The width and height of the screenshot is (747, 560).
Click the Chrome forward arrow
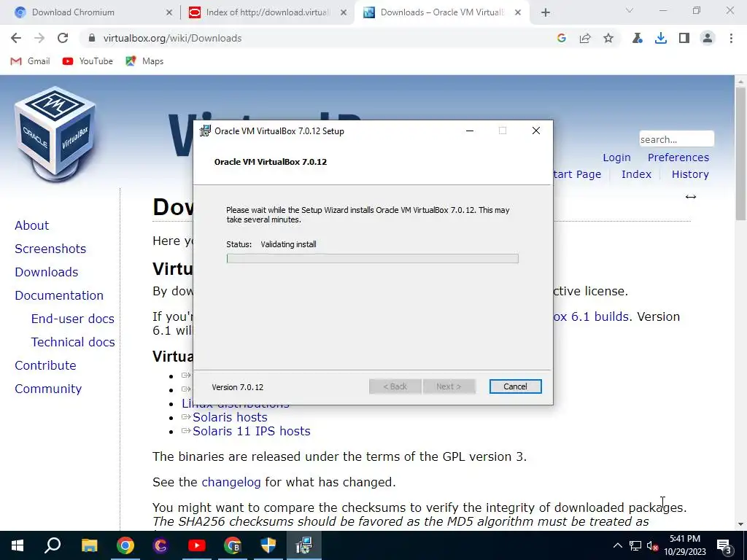[39, 38]
